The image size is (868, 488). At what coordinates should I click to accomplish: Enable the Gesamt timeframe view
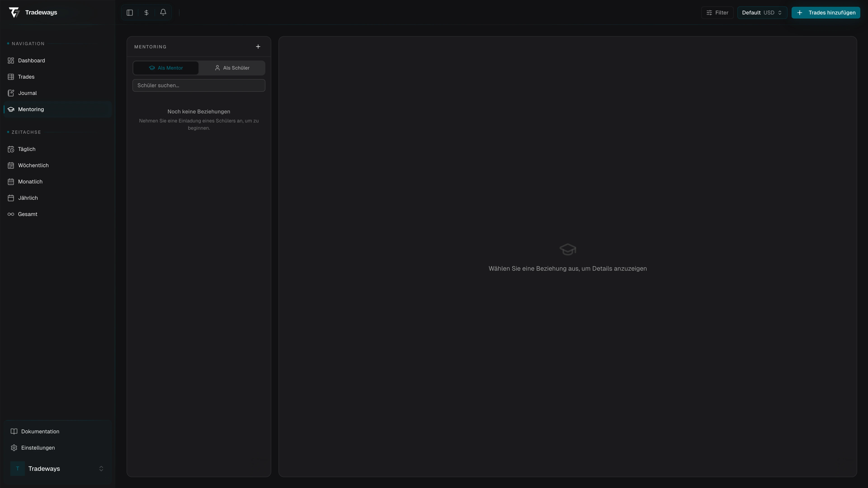pyautogui.click(x=27, y=214)
